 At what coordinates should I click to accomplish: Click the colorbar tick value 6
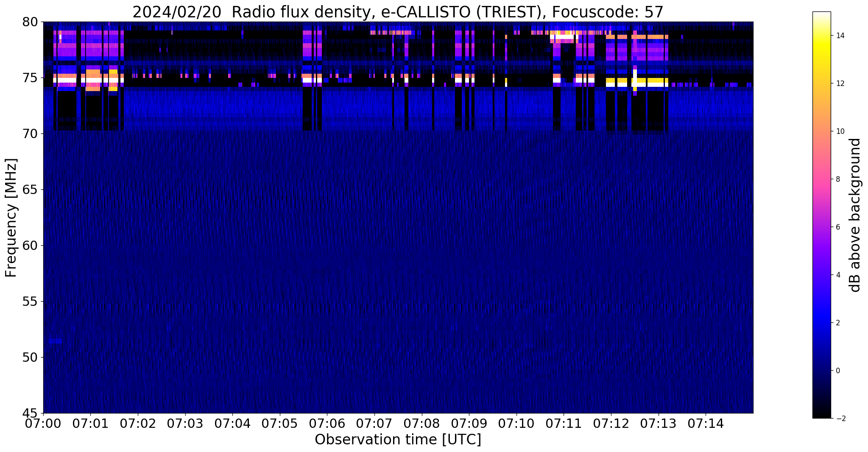pos(837,227)
